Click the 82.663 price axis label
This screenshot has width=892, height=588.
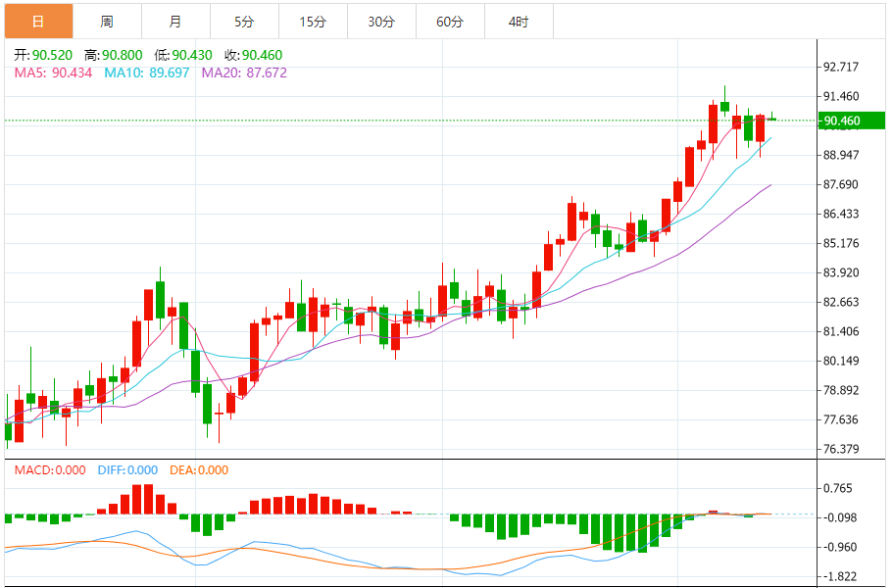tap(841, 302)
